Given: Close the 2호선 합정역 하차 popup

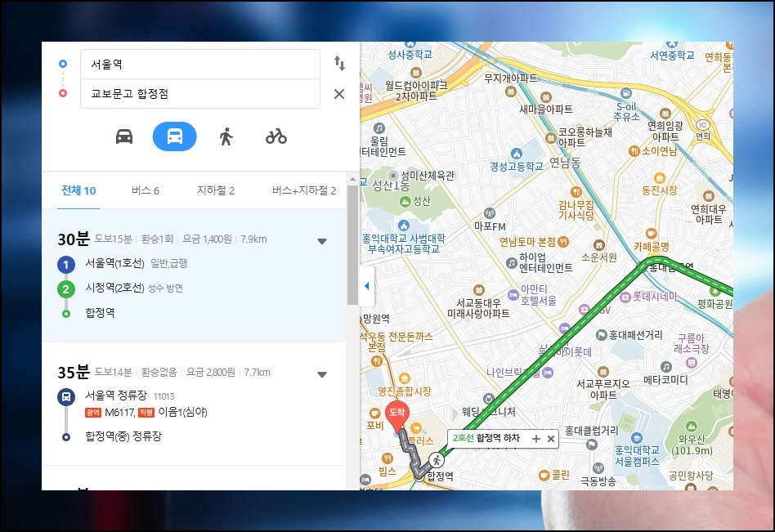Looking at the screenshot, I should (551, 439).
